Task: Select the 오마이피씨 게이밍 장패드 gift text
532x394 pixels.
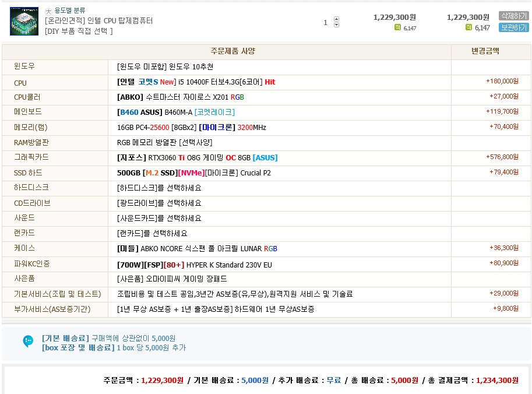Action: 172,279
